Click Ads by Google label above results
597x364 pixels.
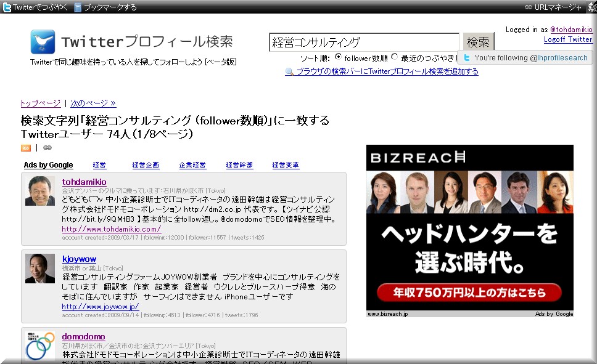(48, 165)
